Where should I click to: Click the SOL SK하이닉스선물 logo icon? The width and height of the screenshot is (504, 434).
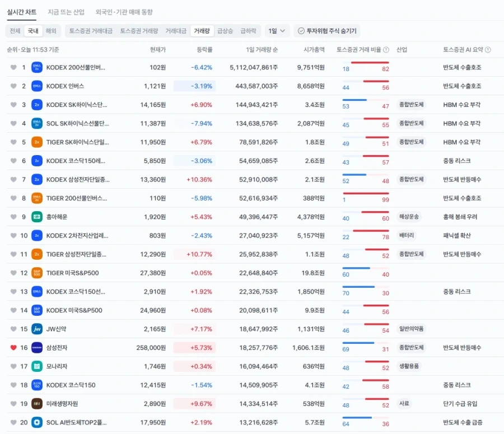click(37, 123)
